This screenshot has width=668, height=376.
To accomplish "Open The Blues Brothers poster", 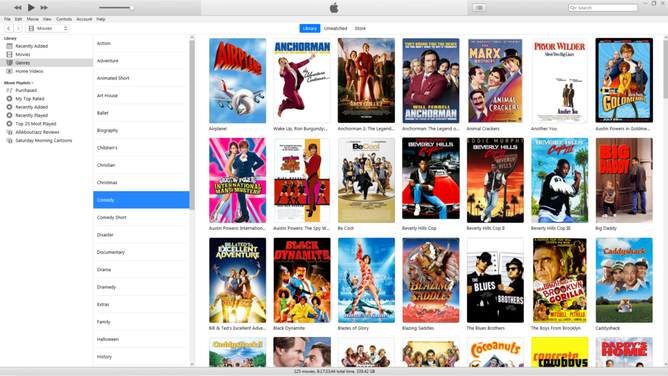I will pos(495,280).
